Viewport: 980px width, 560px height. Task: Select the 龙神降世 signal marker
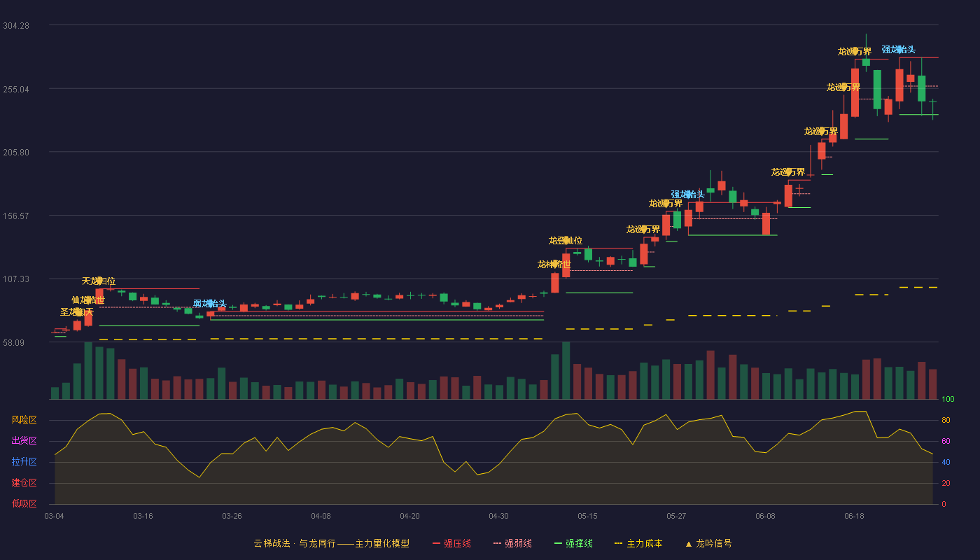[x=554, y=265]
